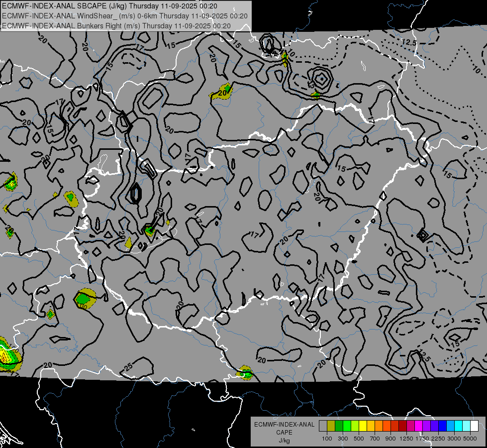Viewport: 487px width, 448px height.
Task: Click the 700 value under the color scale
Action: [375, 439]
